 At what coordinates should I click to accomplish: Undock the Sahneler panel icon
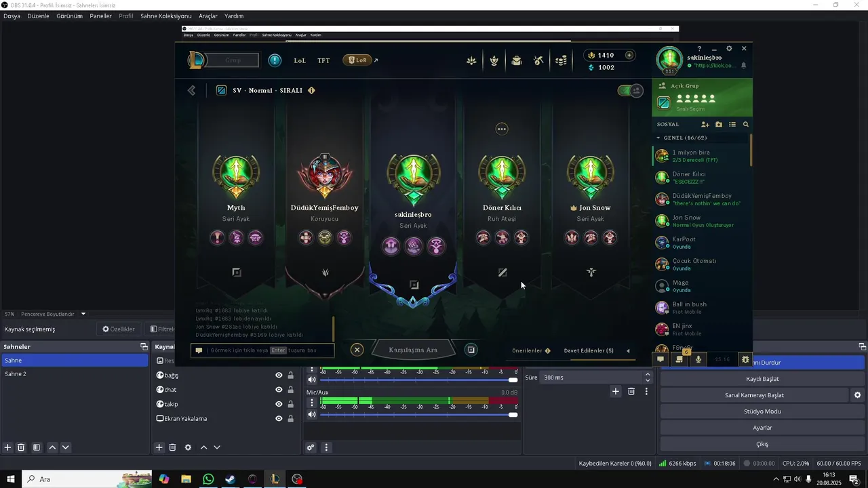click(144, 346)
